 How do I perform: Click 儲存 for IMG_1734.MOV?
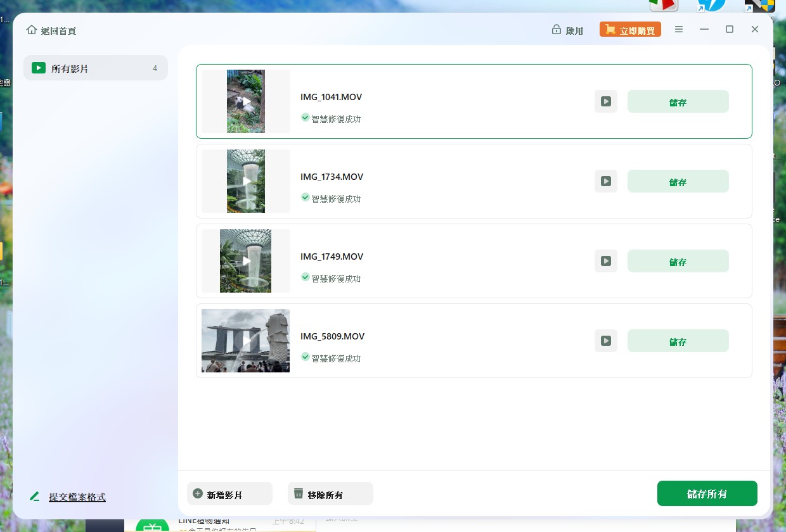(x=678, y=181)
